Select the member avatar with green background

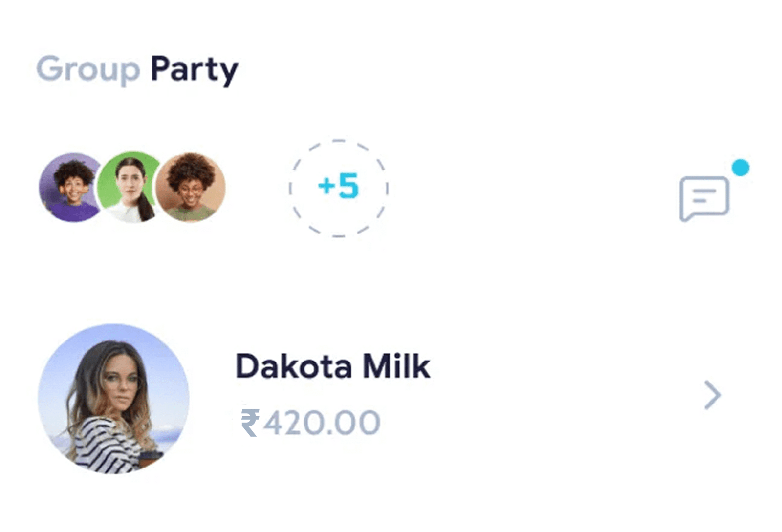(130, 188)
